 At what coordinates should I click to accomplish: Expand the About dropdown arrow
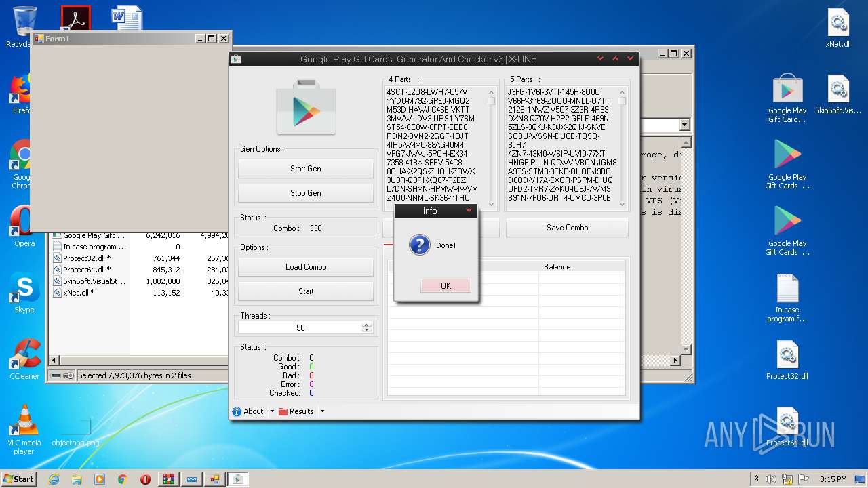272,411
